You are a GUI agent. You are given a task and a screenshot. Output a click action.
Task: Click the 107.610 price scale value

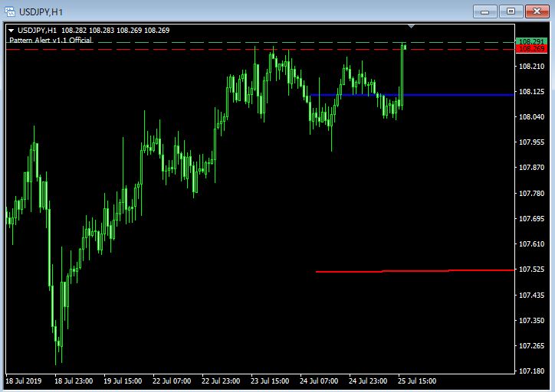(531, 244)
